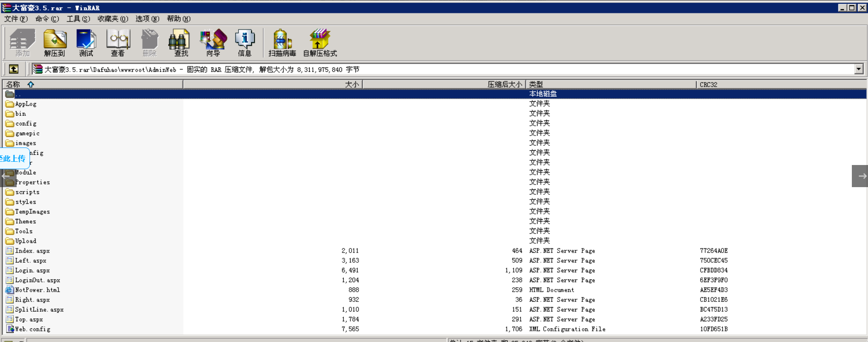This screenshot has height=342, width=868.
Task: Select the Top.aspx file name
Action: click(x=29, y=319)
